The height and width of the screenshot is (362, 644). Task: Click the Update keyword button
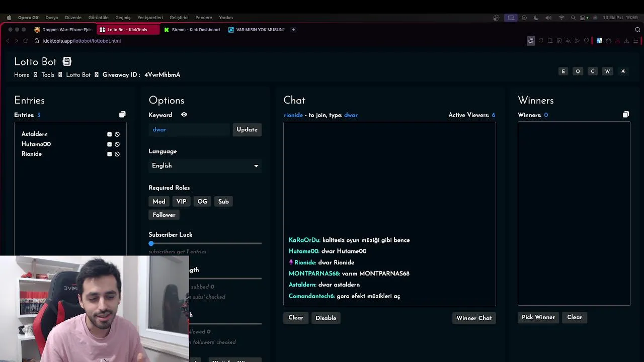pyautogui.click(x=247, y=129)
